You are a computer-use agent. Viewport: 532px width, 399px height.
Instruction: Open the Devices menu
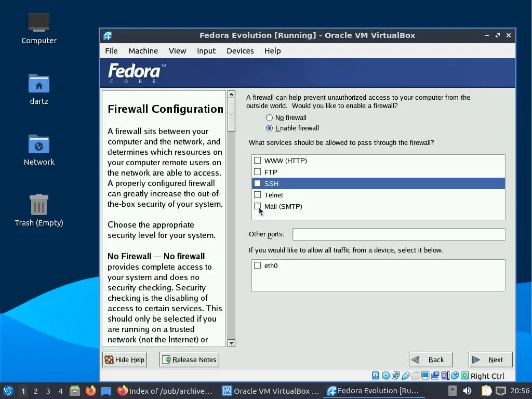coord(240,51)
